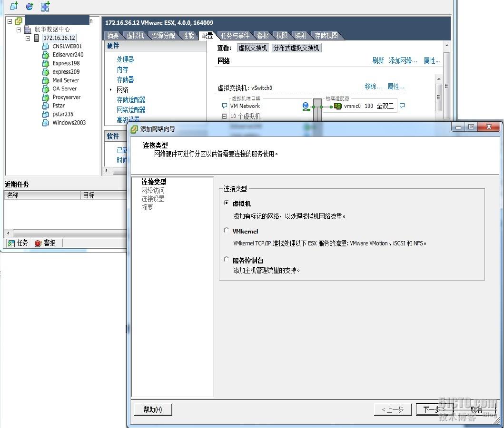Viewport: 504px width, 428px height.
Task: Switch to the 资源分配 tab
Action: pos(164,36)
